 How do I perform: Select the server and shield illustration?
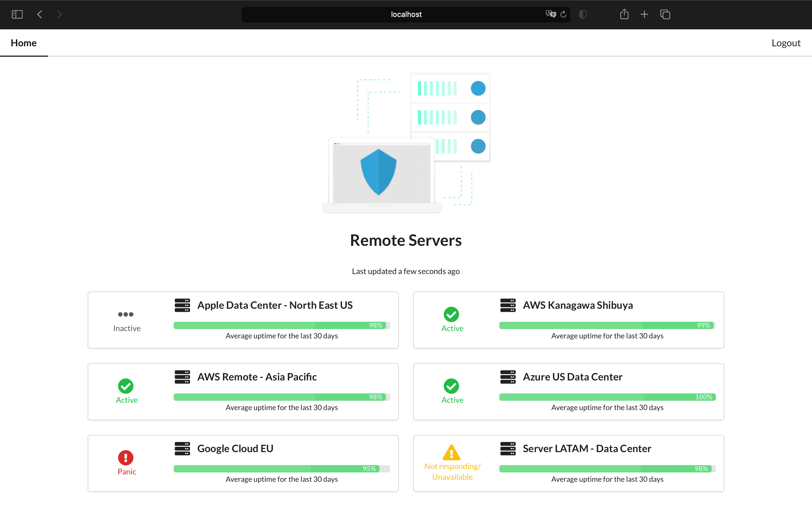click(406, 143)
